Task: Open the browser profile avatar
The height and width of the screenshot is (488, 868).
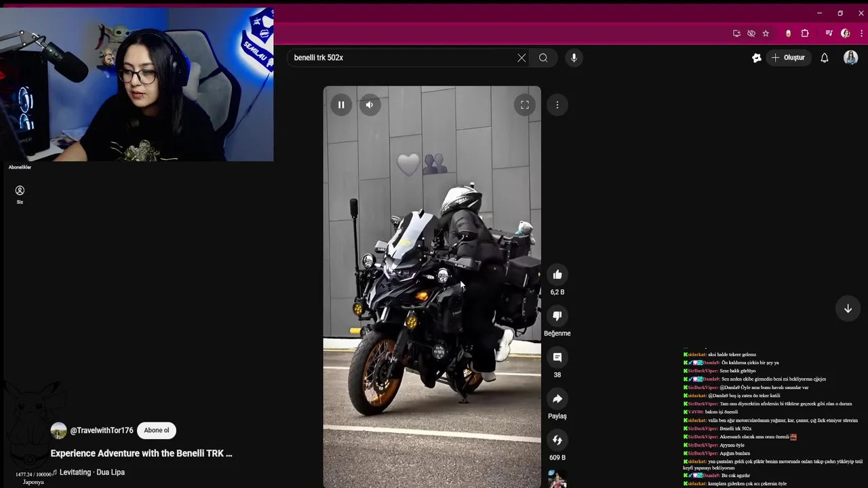Action: pos(845,33)
